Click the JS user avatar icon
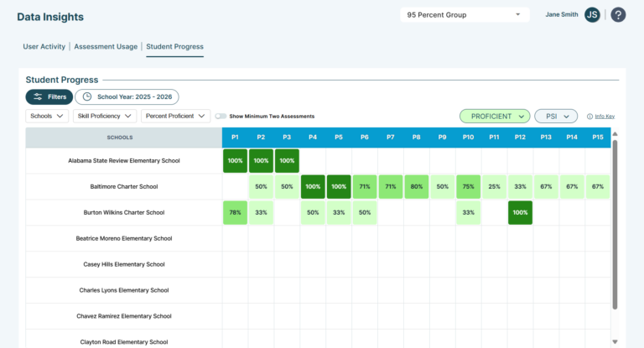This screenshot has width=644, height=348. (592, 15)
